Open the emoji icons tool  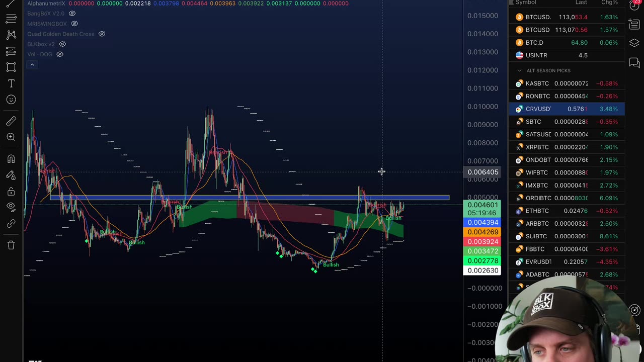pyautogui.click(x=11, y=100)
